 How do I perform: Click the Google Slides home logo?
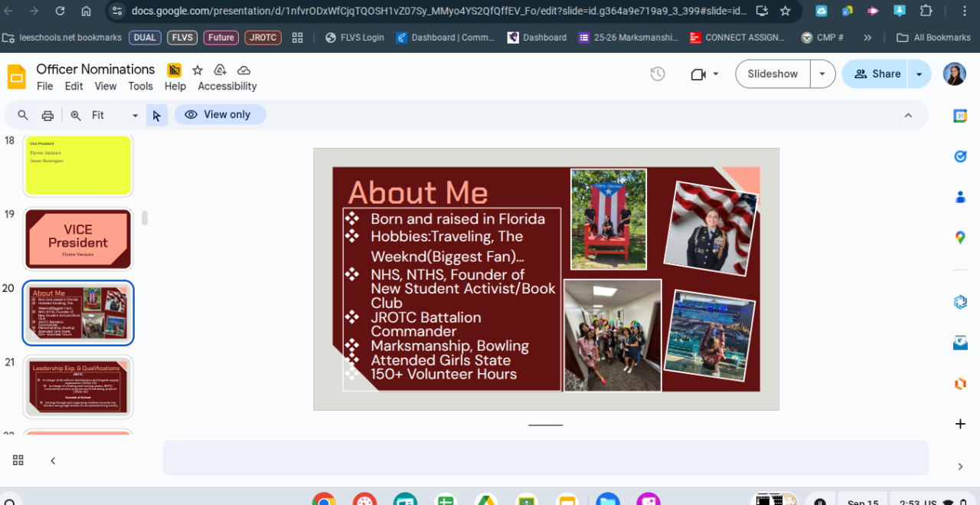pyautogui.click(x=17, y=77)
